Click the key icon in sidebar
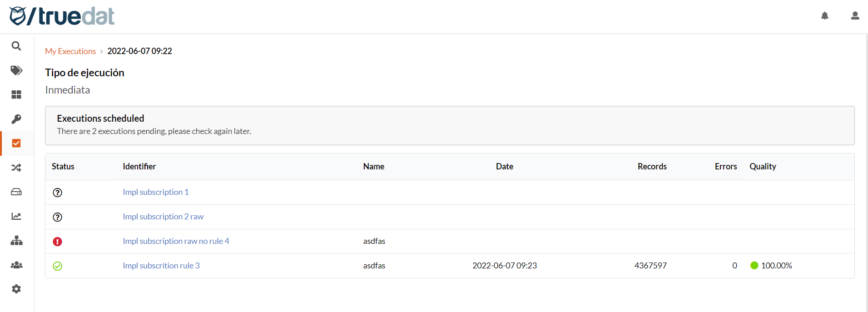Image resolution: width=868 pixels, height=312 pixels. [16, 119]
